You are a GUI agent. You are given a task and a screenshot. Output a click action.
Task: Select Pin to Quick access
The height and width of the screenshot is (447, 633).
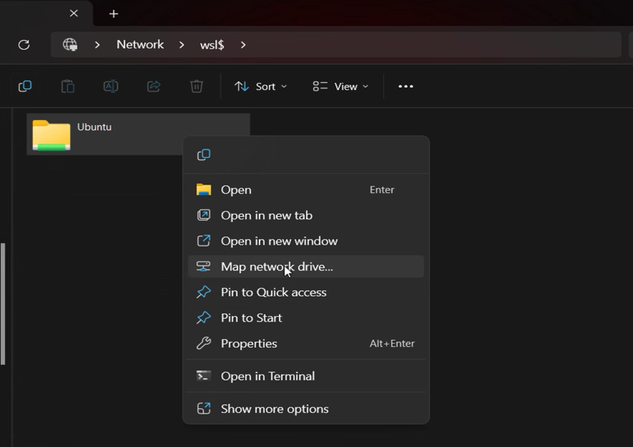pos(273,292)
